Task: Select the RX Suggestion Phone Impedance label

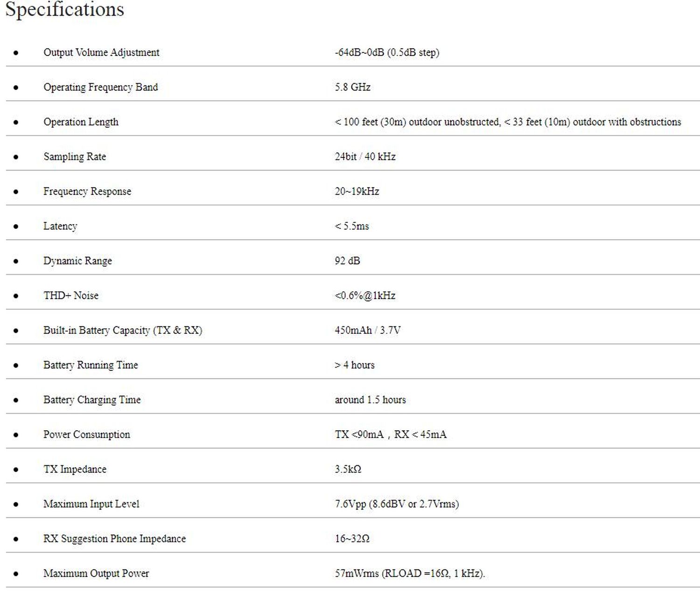Action: pyautogui.click(x=114, y=539)
